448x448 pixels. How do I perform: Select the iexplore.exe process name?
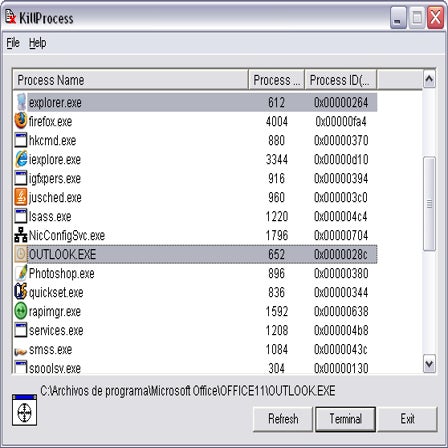coord(55,159)
